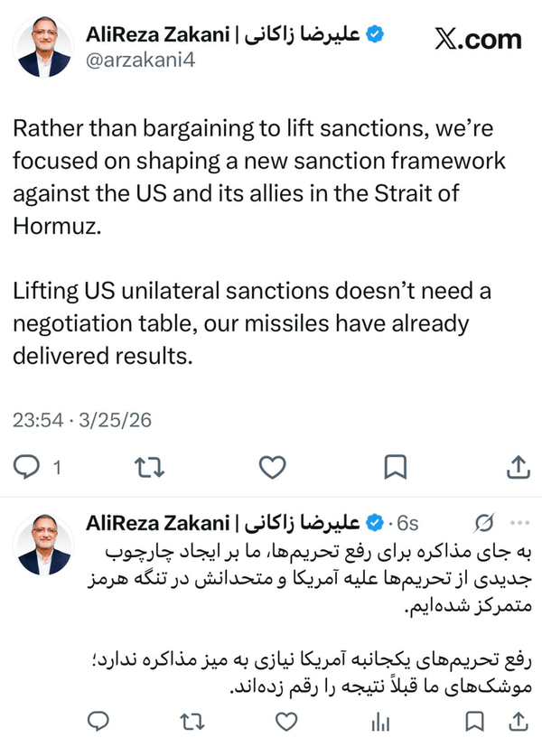
Task: Open AliReza Zakani's profile picture at top
Action: coord(43,48)
